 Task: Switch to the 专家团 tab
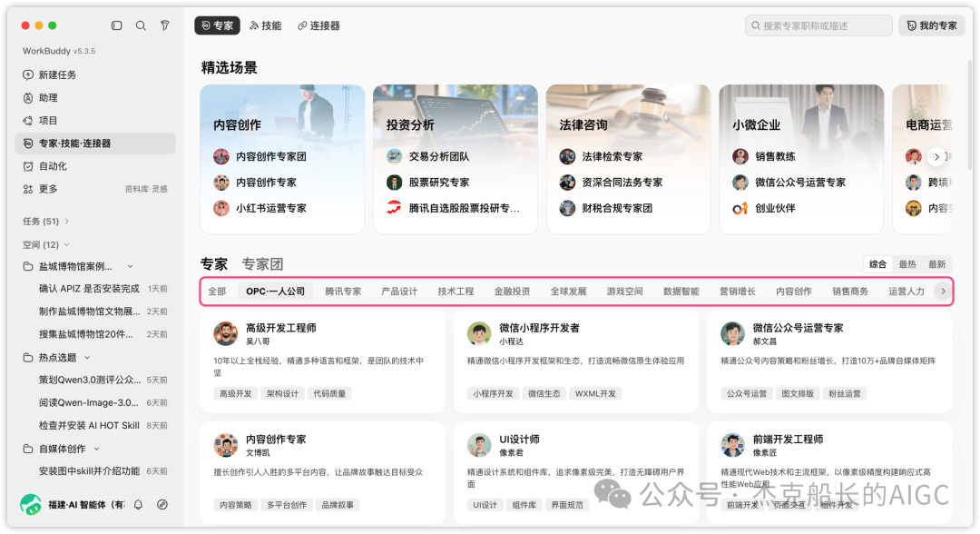point(262,264)
